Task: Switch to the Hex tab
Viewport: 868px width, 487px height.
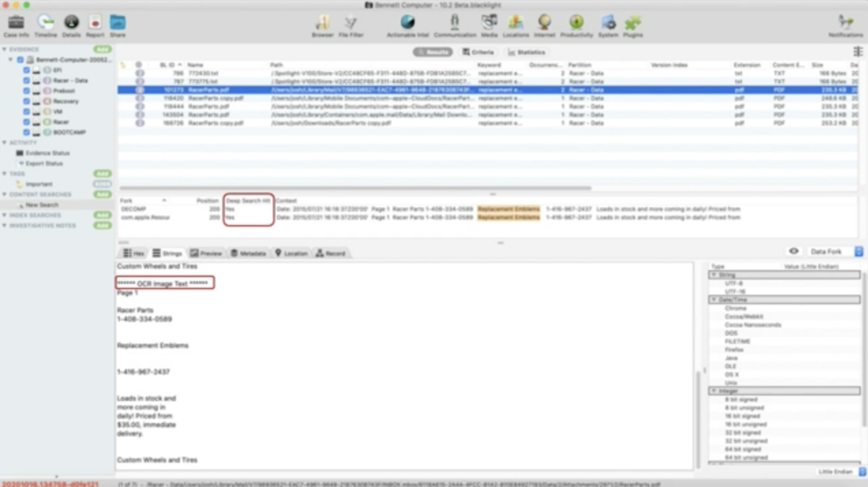Action: pyautogui.click(x=133, y=253)
